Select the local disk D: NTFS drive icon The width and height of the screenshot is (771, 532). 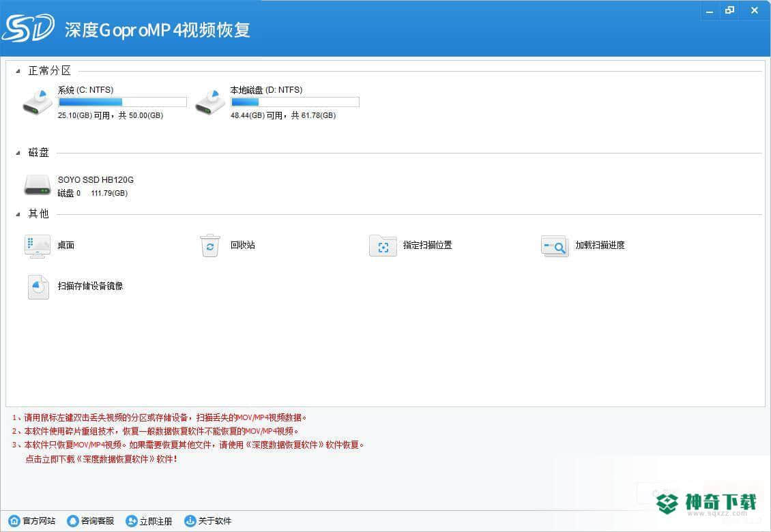coord(210,102)
